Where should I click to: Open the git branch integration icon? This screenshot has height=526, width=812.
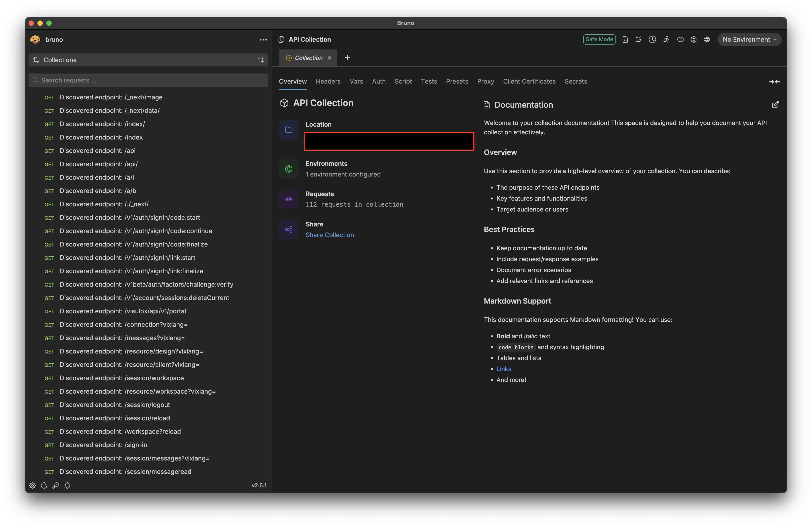[x=639, y=39]
